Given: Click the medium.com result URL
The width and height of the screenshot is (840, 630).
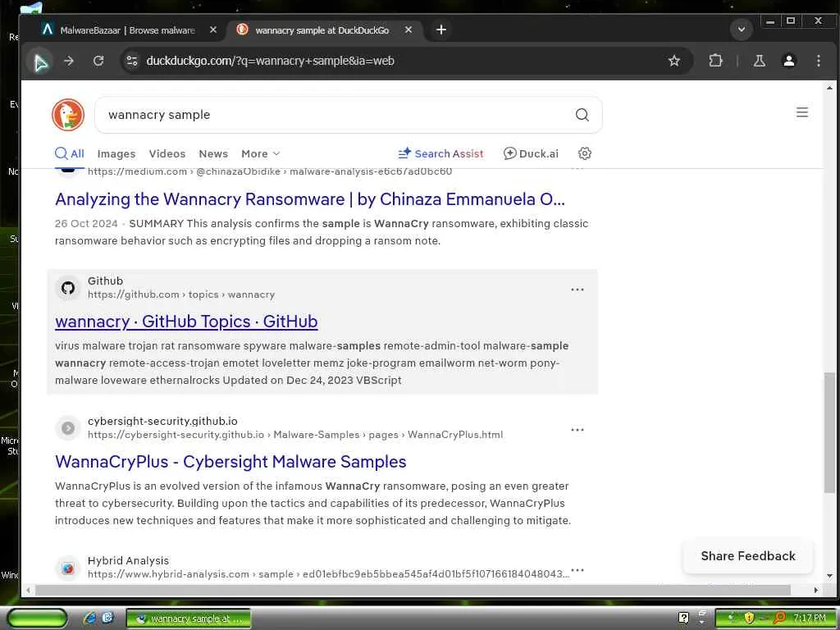Looking at the screenshot, I should point(270,172).
